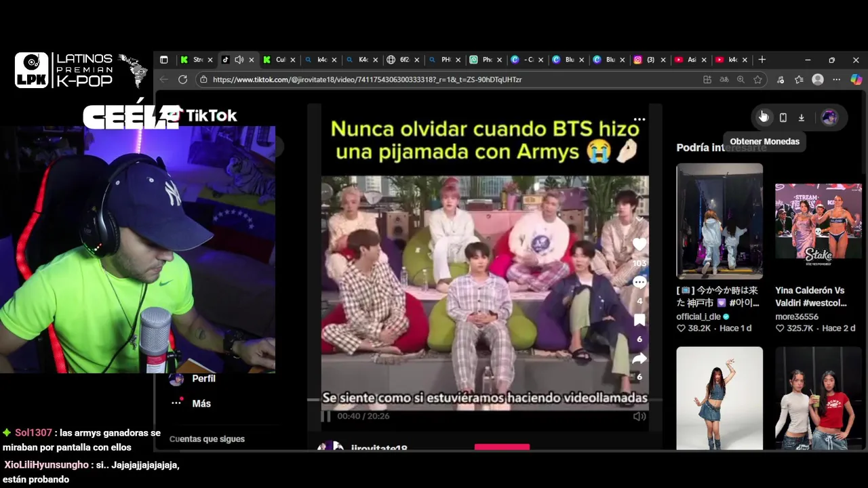868x488 pixels.
Task: Mute the TikTok browser tab audio
Action: click(239, 60)
